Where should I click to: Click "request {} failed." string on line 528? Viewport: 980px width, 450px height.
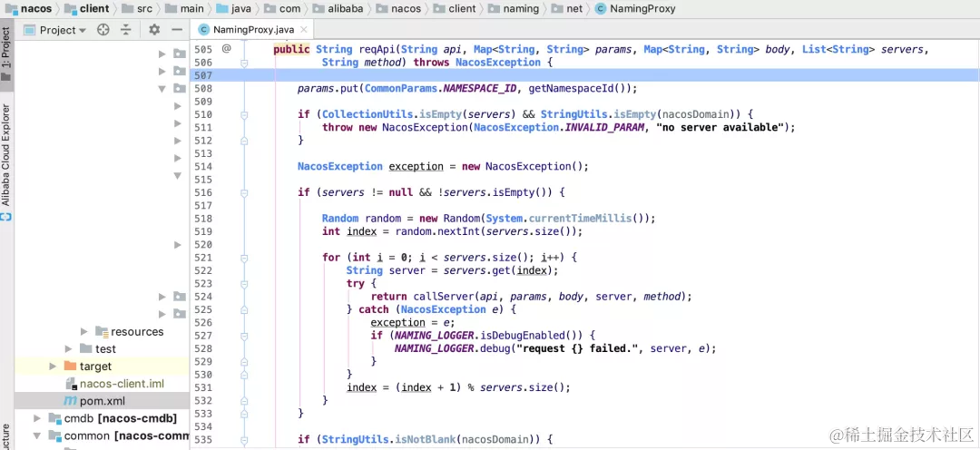click(x=579, y=348)
